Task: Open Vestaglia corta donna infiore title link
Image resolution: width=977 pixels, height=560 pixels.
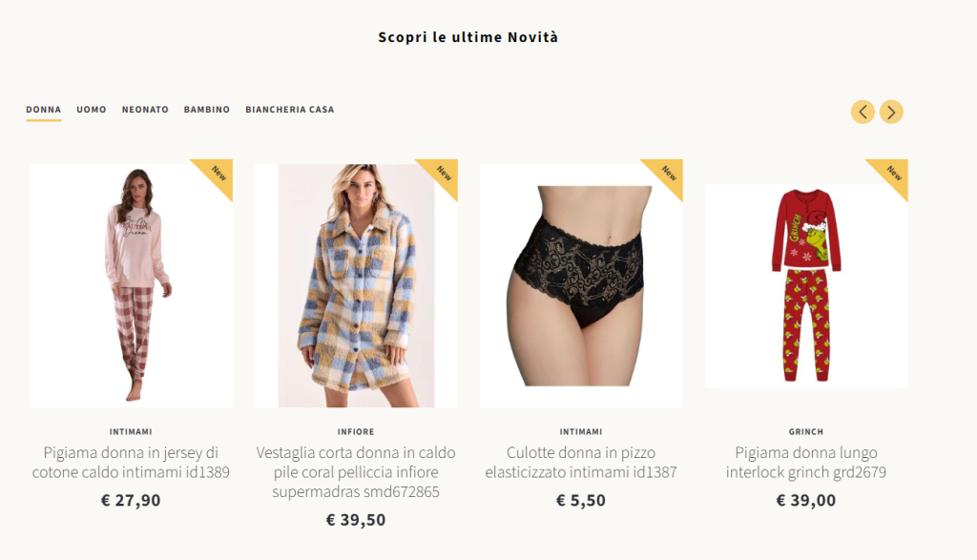Action: point(356,472)
